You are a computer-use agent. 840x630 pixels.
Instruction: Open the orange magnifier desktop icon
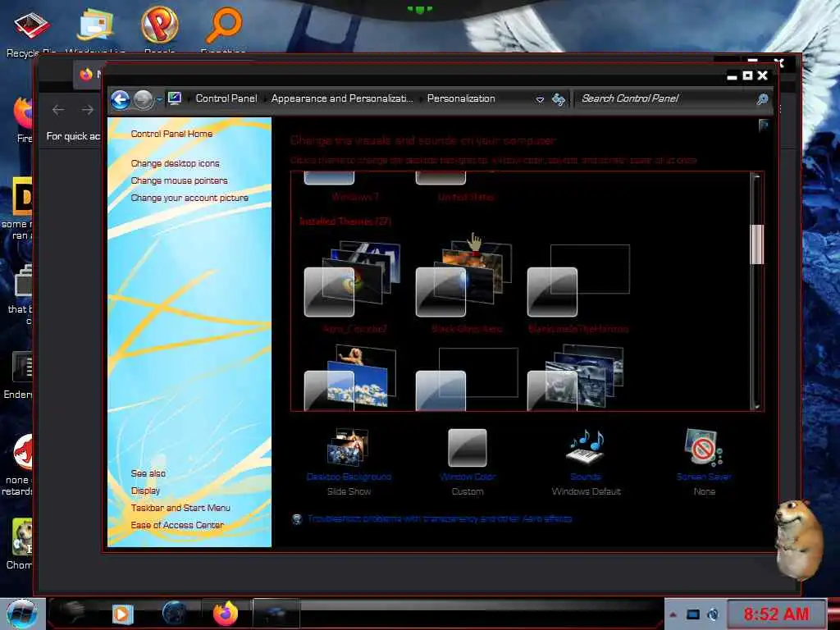click(224, 30)
